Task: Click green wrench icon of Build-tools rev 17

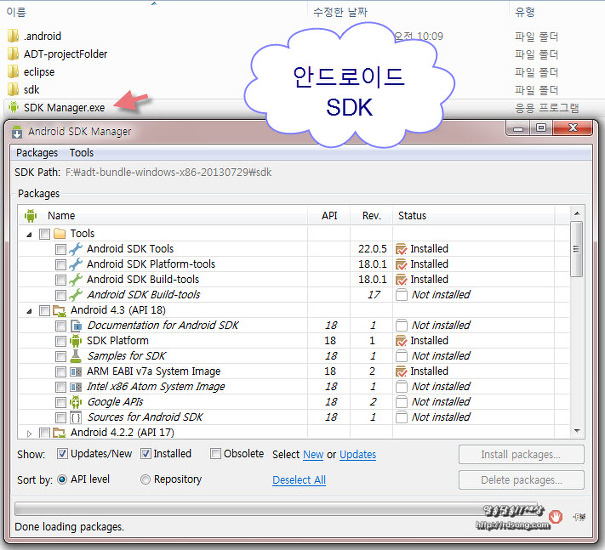Action: coord(76,295)
